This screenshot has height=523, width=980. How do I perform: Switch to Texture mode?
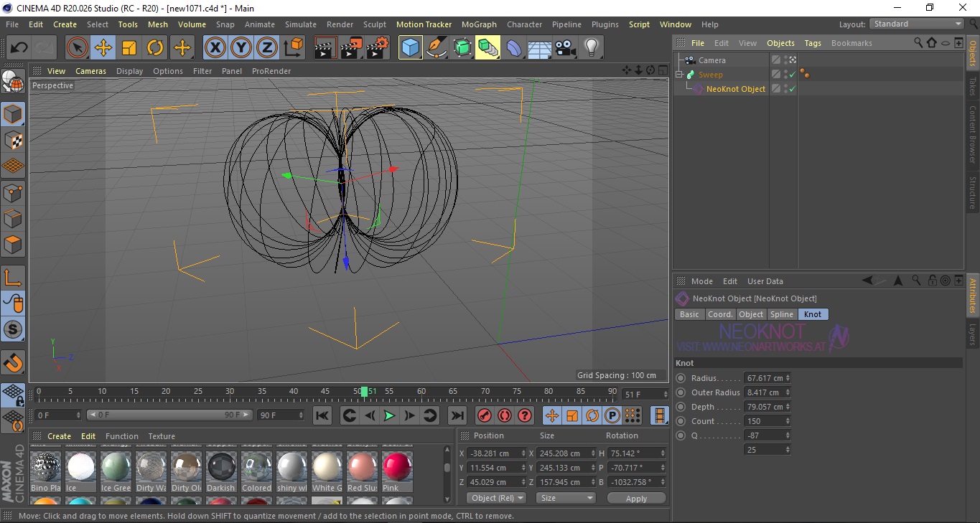click(x=13, y=140)
